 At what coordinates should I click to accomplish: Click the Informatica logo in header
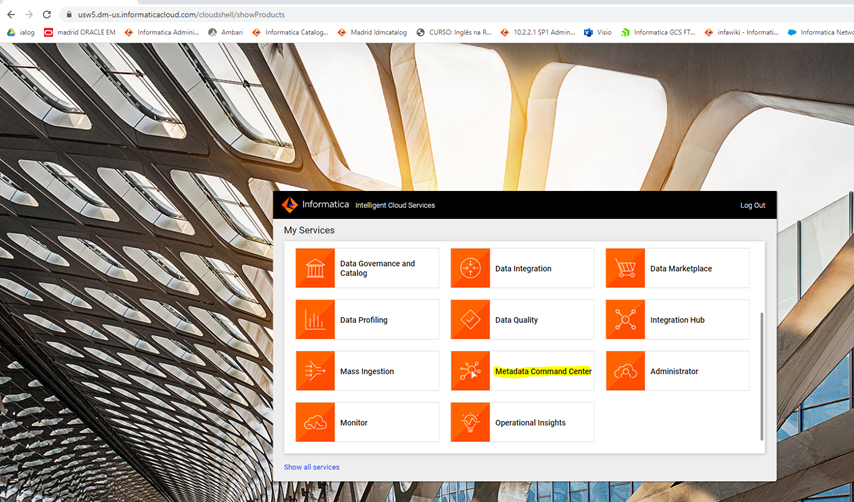pos(315,205)
